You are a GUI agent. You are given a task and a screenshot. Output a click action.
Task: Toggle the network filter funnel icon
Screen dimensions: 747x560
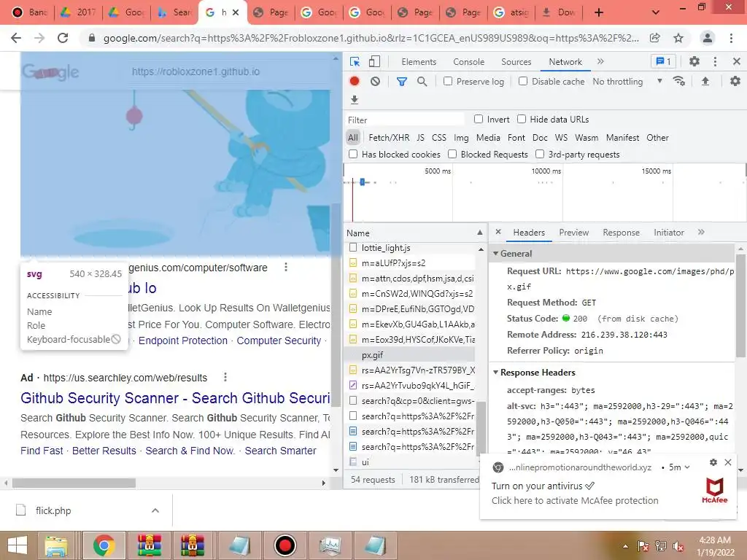[x=402, y=82]
